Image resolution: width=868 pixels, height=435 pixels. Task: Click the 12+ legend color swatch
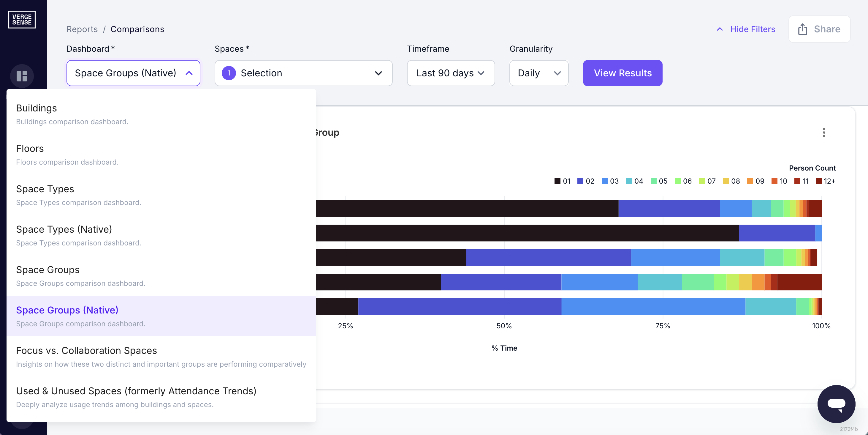(818, 182)
